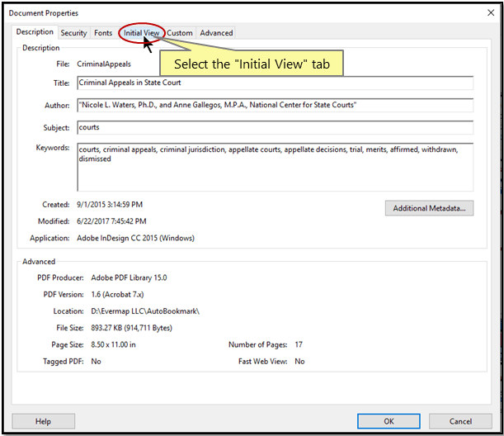This screenshot has height=436, width=504.
Task: Switch to the Description tab
Action: pos(35,32)
